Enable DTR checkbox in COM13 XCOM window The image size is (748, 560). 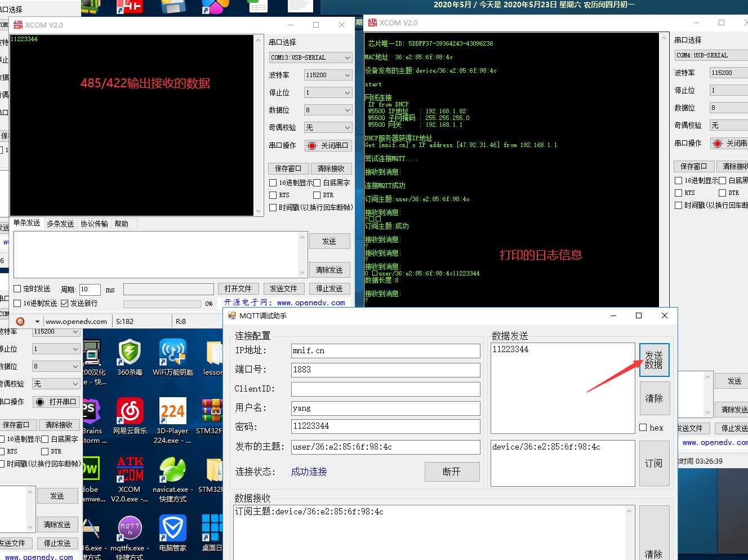(317, 195)
